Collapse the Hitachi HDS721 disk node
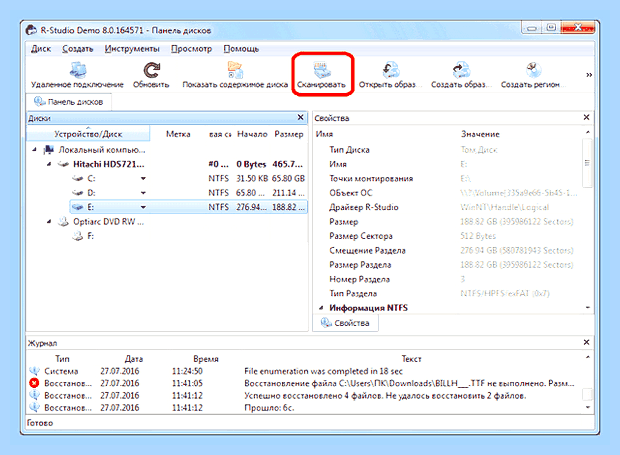This screenshot has height=455, width=620. click(49, 164)
